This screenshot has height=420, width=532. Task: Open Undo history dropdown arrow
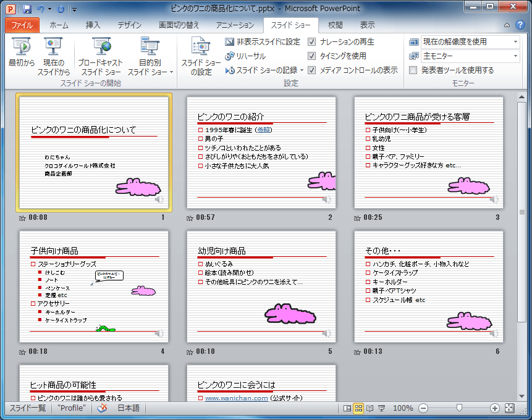[49, 9]
